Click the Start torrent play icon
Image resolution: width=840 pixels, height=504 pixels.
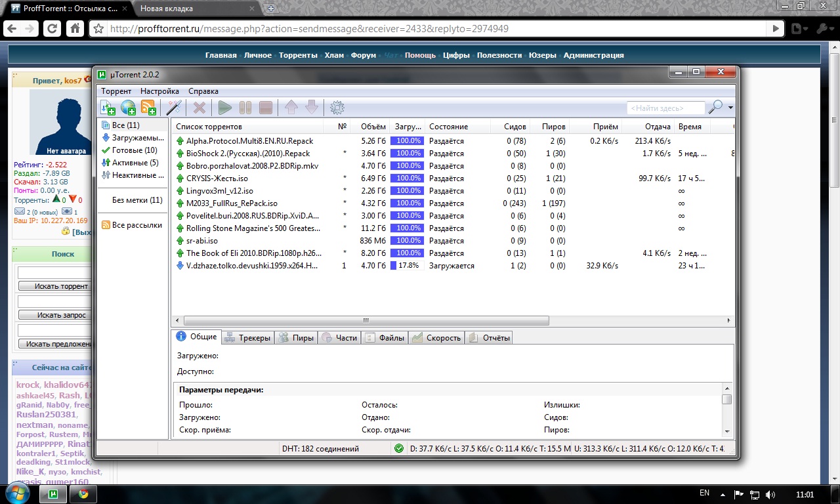(225, 107)
